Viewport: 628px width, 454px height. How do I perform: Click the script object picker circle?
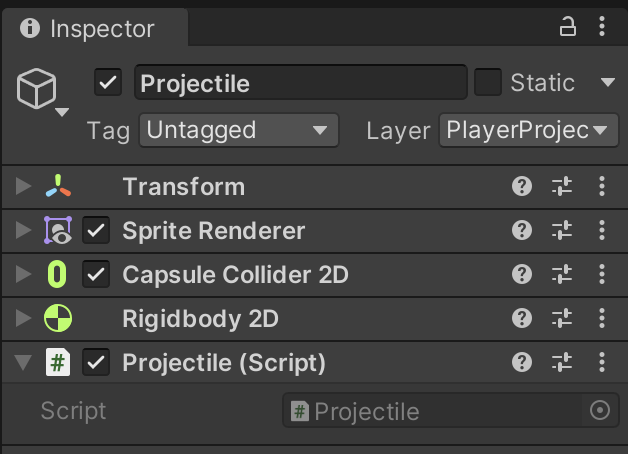[x=600, y=410]
